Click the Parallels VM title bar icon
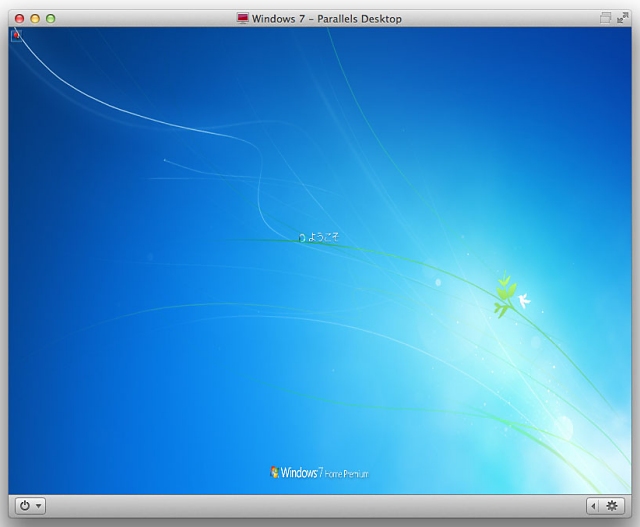Screen dimensions: 640x527 [242, 18]
